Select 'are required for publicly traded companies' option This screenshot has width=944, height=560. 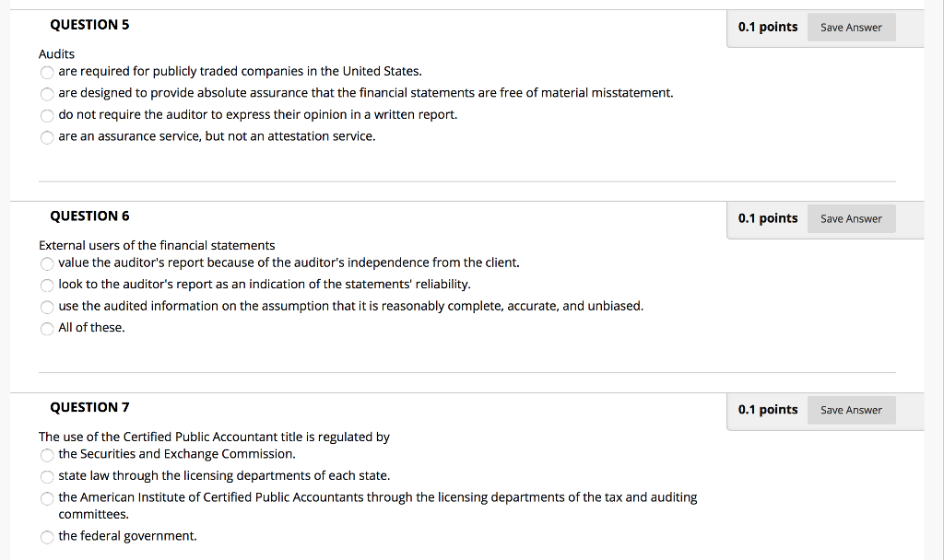pos(47,72)
